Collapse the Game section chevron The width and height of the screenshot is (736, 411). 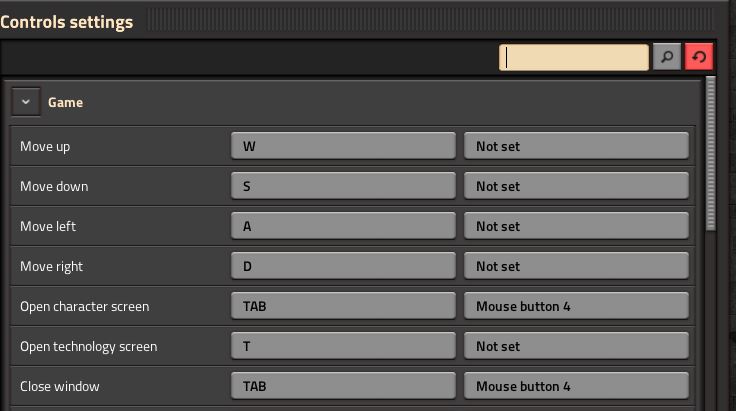(x=26, y=102)
